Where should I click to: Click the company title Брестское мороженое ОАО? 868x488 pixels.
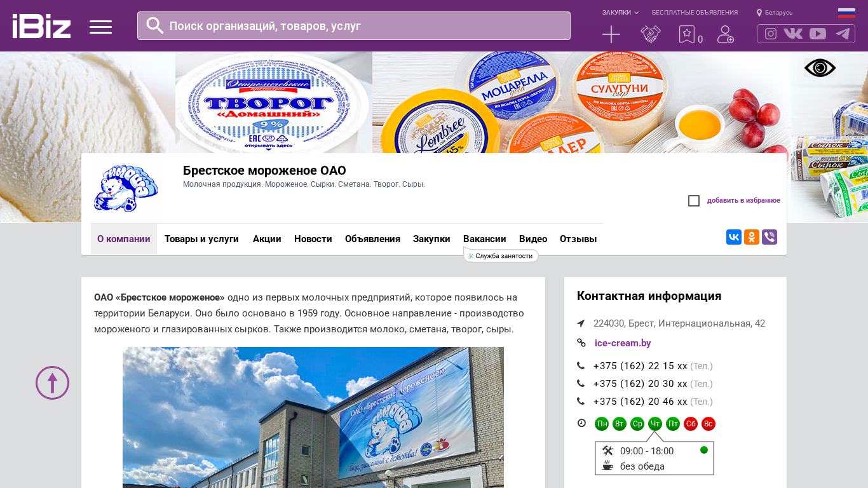[x=264, y=170]
